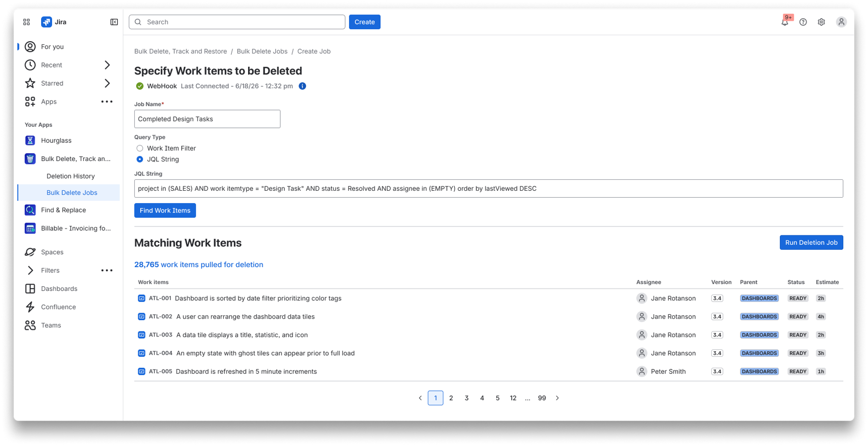Click the Assignee column header
The image size is (868, 446).
649,282
